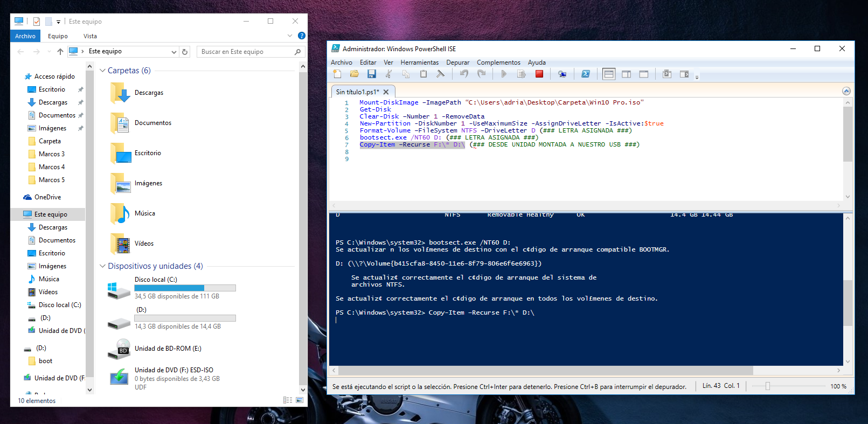Open a new remote PowerShell tab
This screenshot has width=868, height=424.
(562, 74)
